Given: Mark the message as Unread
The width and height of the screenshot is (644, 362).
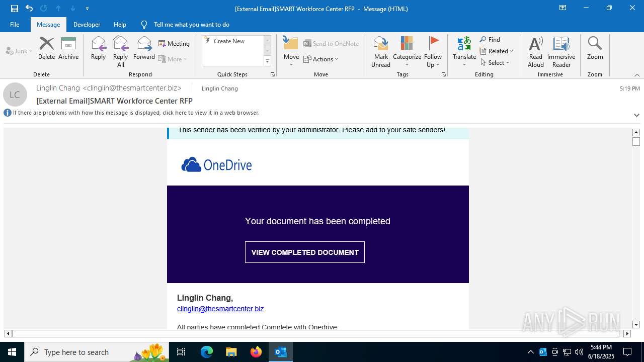Looking at the screenshot, I should click(x=381, y=52).
